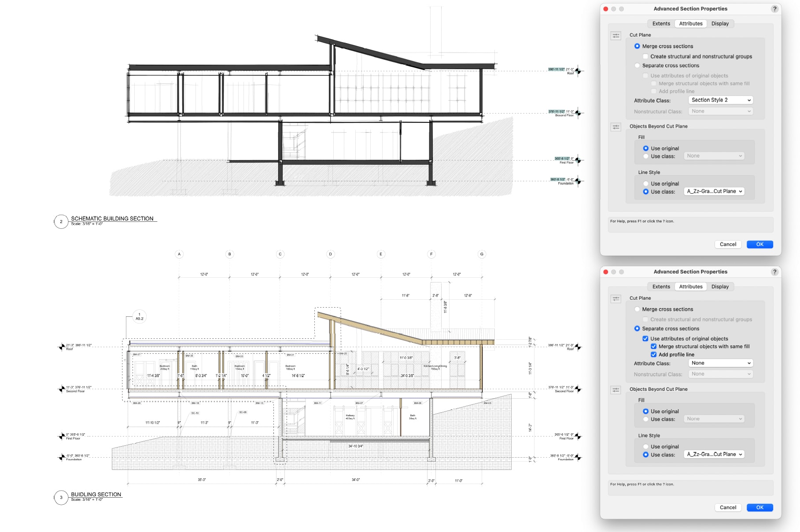
Task: Select Line Style Use original in upper dialog
Action: click(x=646, y=183)
